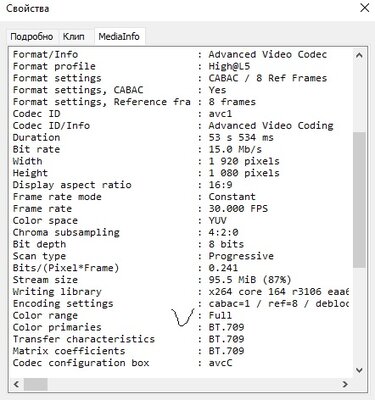The image size is (375, 400).
Task: Click the Bit depth '8 bits' value
Action: (x=226, y=244)
